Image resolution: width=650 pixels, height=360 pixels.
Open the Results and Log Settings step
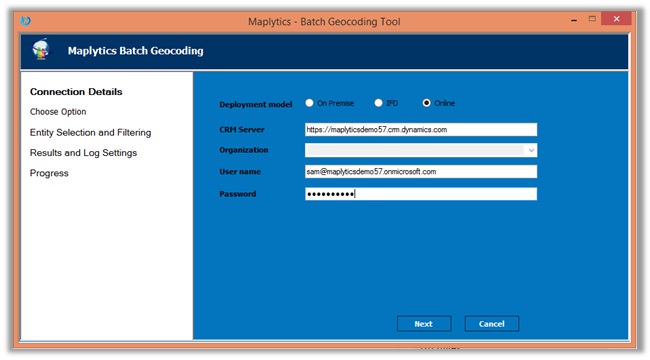[83, 153]
